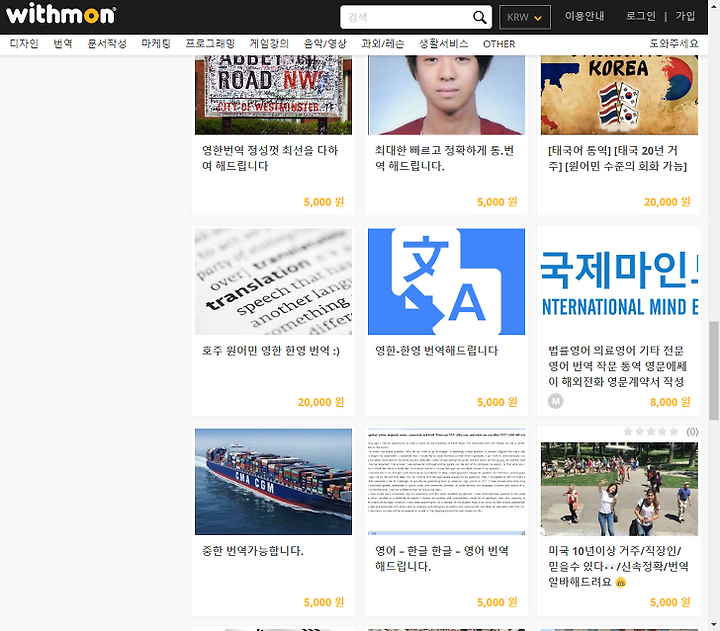Image resolution: width=720 pixels, height=631 pixels.
Task: Click the star rating on the 미국 10년이상 card
Action: point(651,432)
